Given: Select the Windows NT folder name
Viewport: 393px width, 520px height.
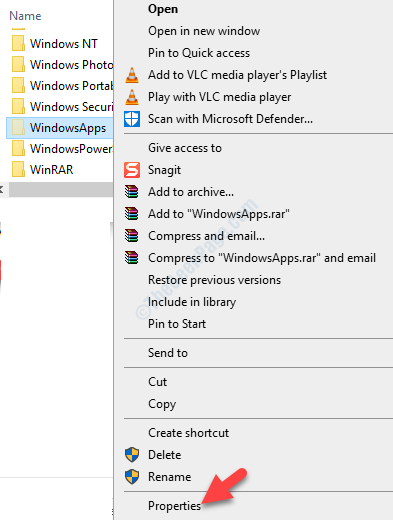Looking at the screenshot, I should [x=64, y=44].
